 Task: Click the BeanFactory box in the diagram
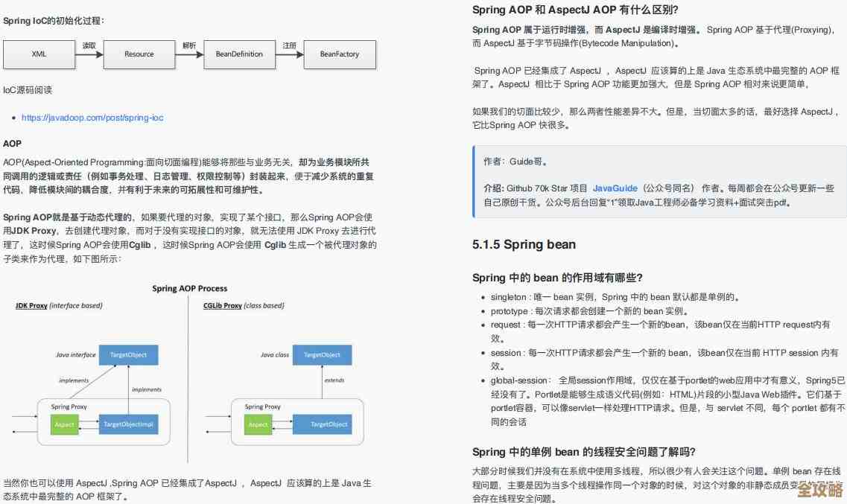click(x=340, y=54)
